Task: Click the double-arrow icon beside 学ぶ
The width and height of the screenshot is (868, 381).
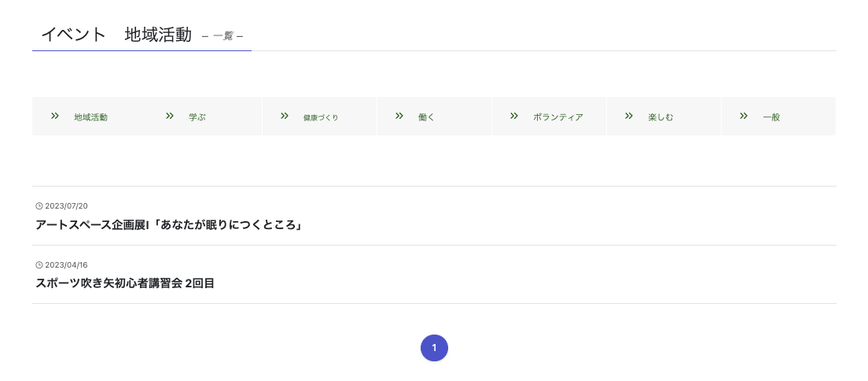Action: [x=170, y=116]
